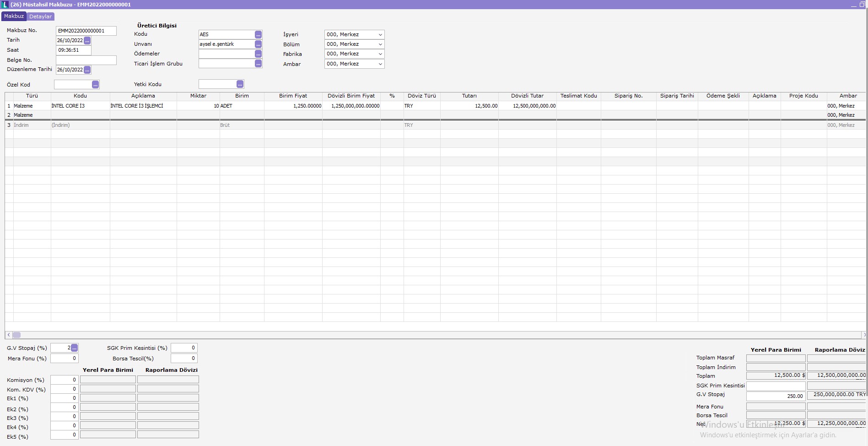868x446 pixels.
Task: Open the Ticari İşlem Grubu lookup
Action: pyautogui.click(x=258, y=64)
